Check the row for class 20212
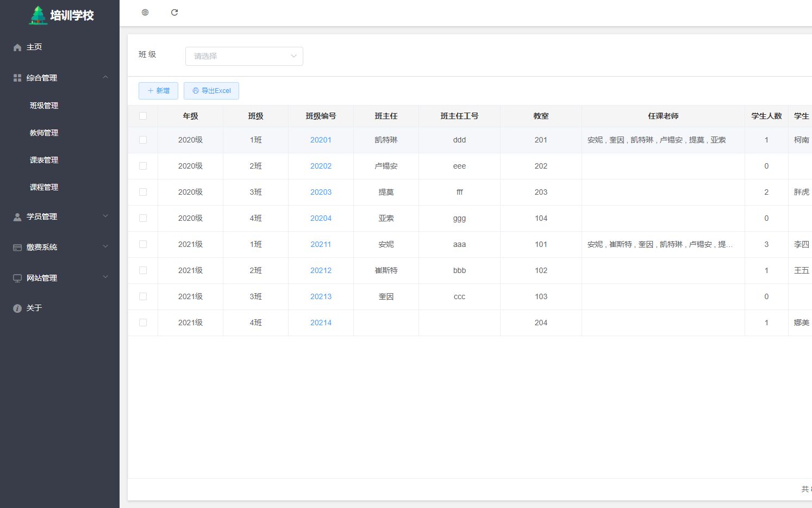The height and width of the screenshot is (508, 812). (143, 270)
